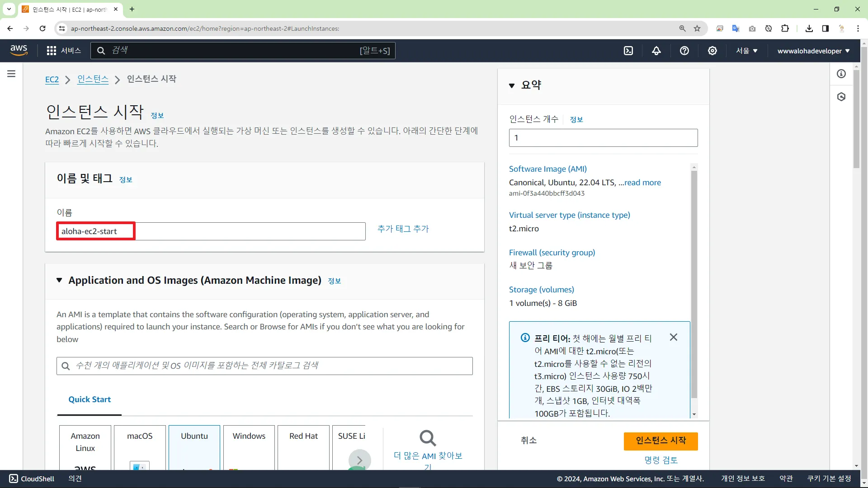The image size is (868, 488).
Task: Select the Windows AMI tile
Action: click(249, 446)
